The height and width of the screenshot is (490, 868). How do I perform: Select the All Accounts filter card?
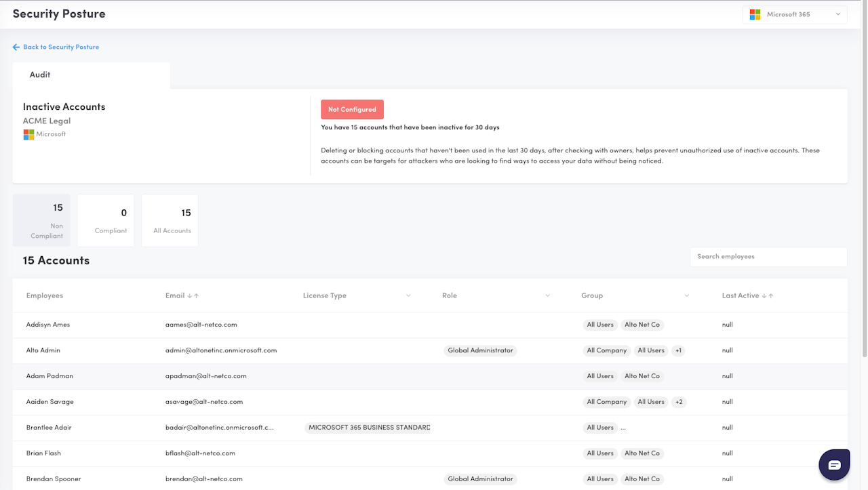pos(170,220)
